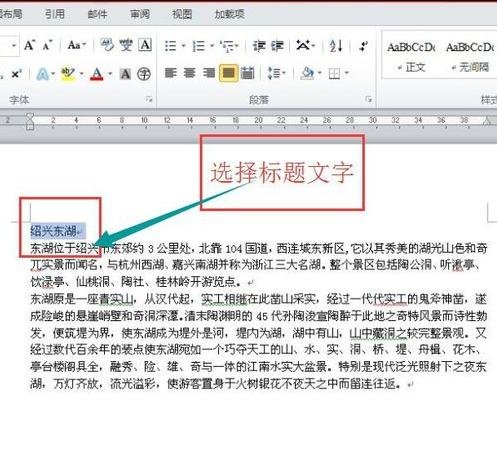Switch to the 视图 ribbon tab

pyautogui.click(x=182, y=14)
